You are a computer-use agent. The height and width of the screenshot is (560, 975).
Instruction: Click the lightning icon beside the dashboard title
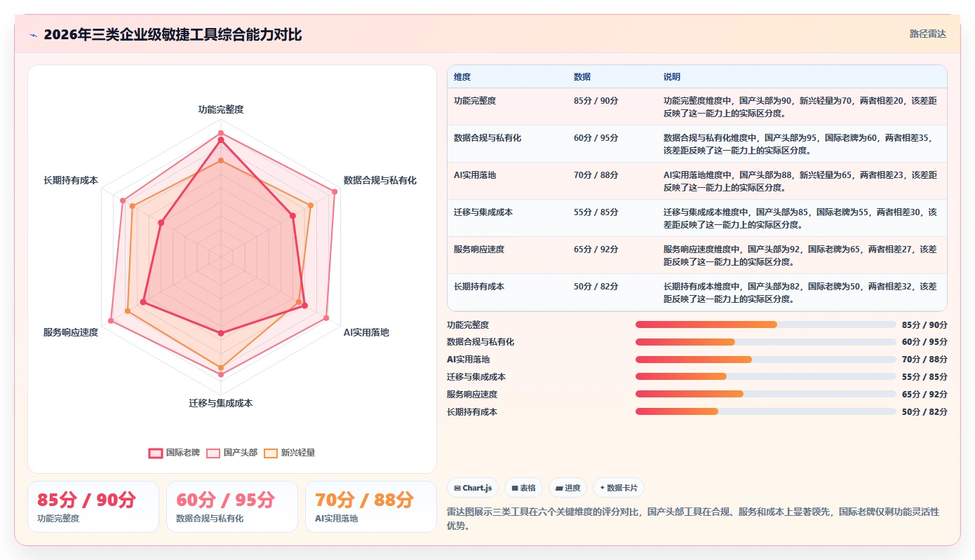click(x=33, y=35)
